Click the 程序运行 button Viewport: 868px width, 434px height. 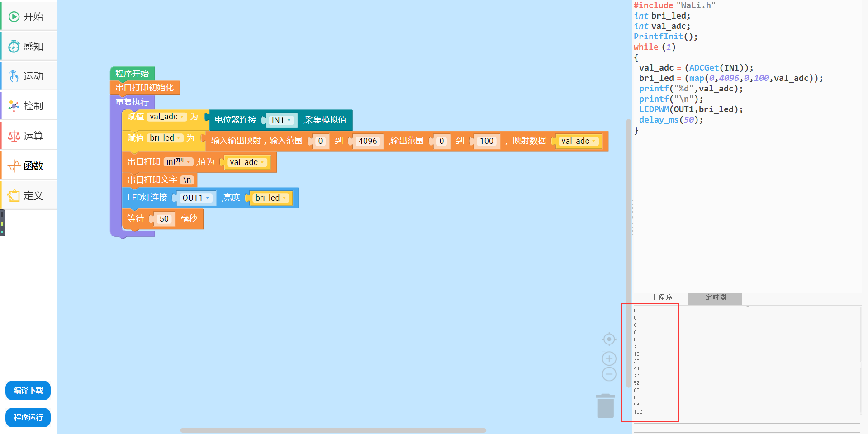point(28,417)
